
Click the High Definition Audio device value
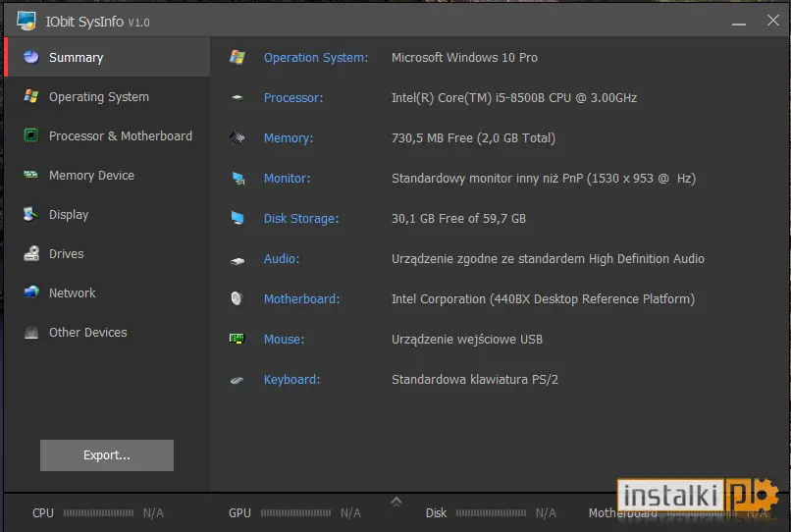pyautogui.click(x=548, y=259)
